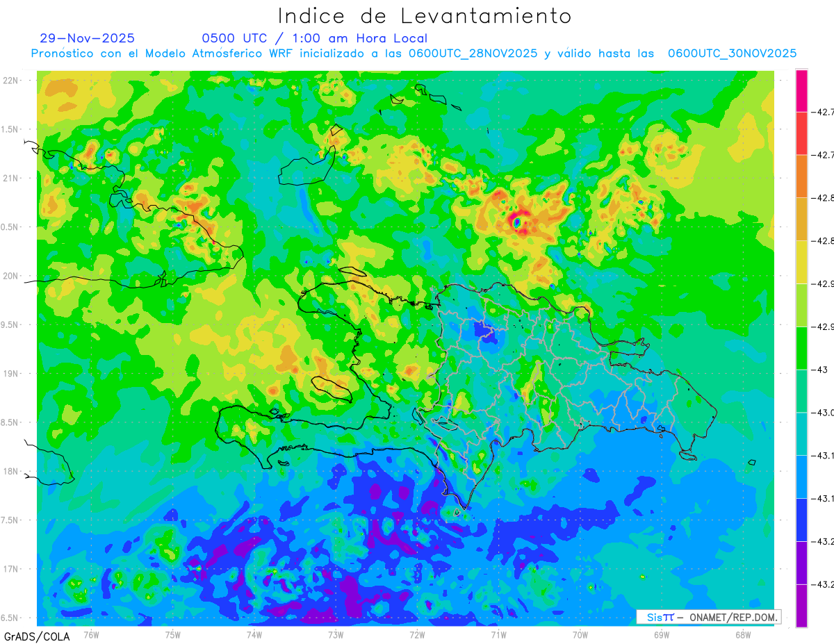Pick the pure yellow colorbar swatch
Viewport: 834px width, 644px height.
(x=801, y=262)
